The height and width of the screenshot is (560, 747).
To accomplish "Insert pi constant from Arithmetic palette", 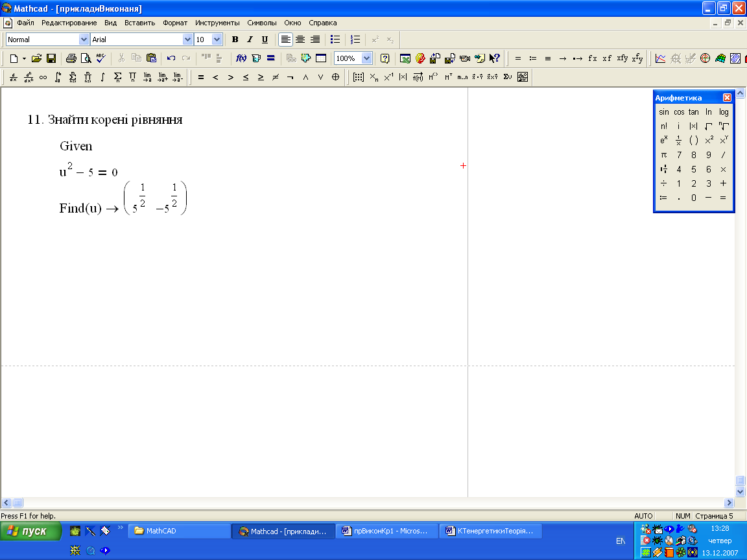I will coord(663,155).
